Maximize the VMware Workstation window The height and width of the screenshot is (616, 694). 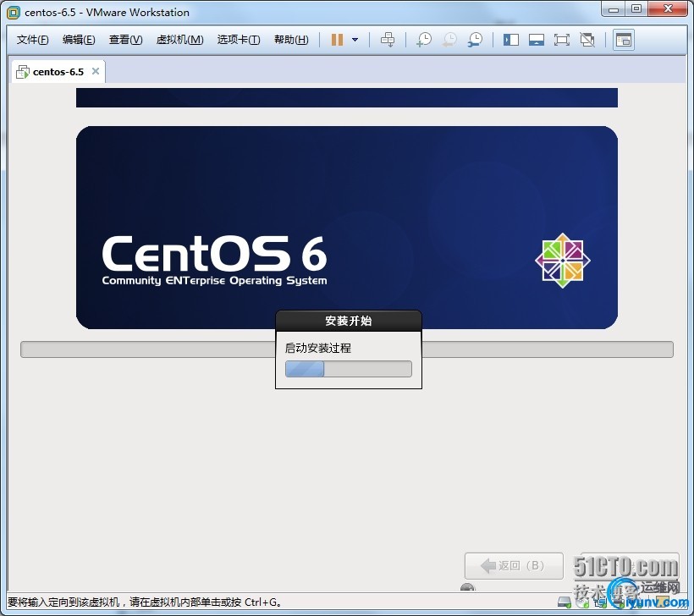636,8
